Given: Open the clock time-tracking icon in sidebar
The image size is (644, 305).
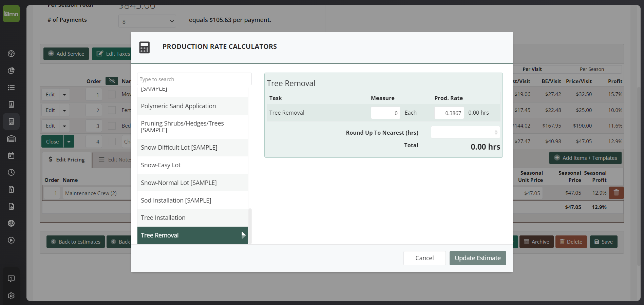Looking at the screenshot, I should tap(11, 172).
